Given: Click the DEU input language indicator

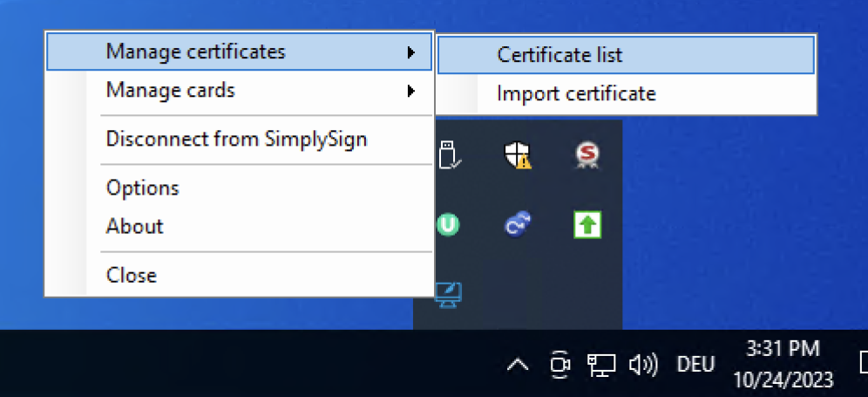Looking at the screenshot, I should coord(695,365).
